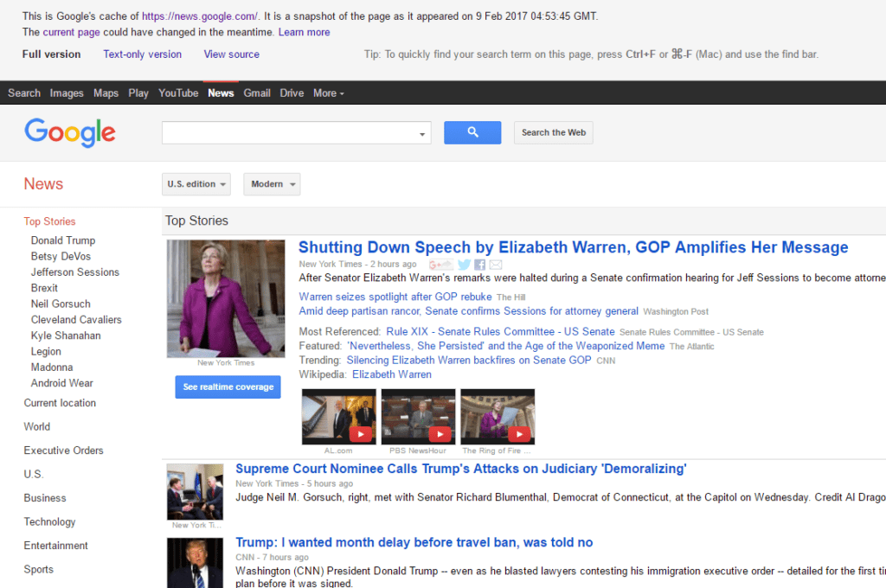Go to Maps in the top bar

[x=106, y=93]
